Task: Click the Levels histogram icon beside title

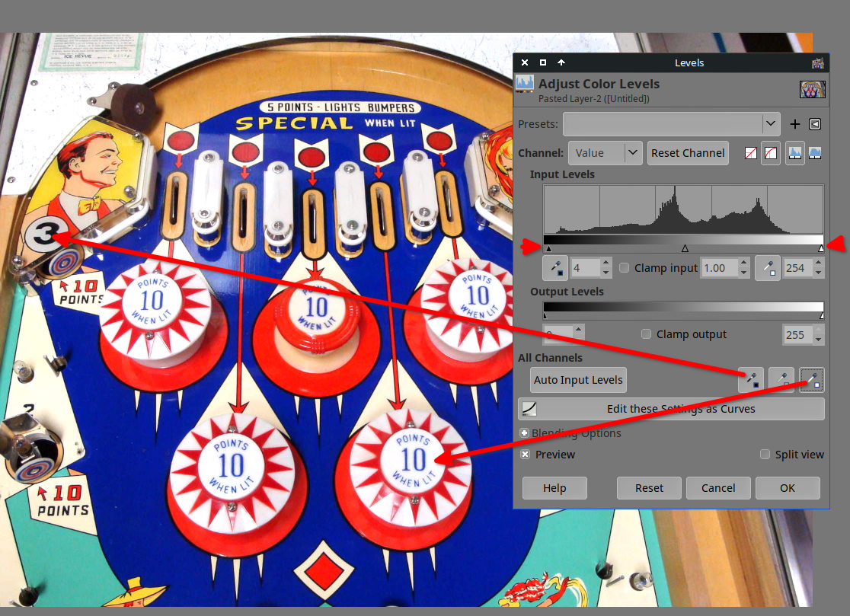Action: pyautogui.click(x=525, y=84)
